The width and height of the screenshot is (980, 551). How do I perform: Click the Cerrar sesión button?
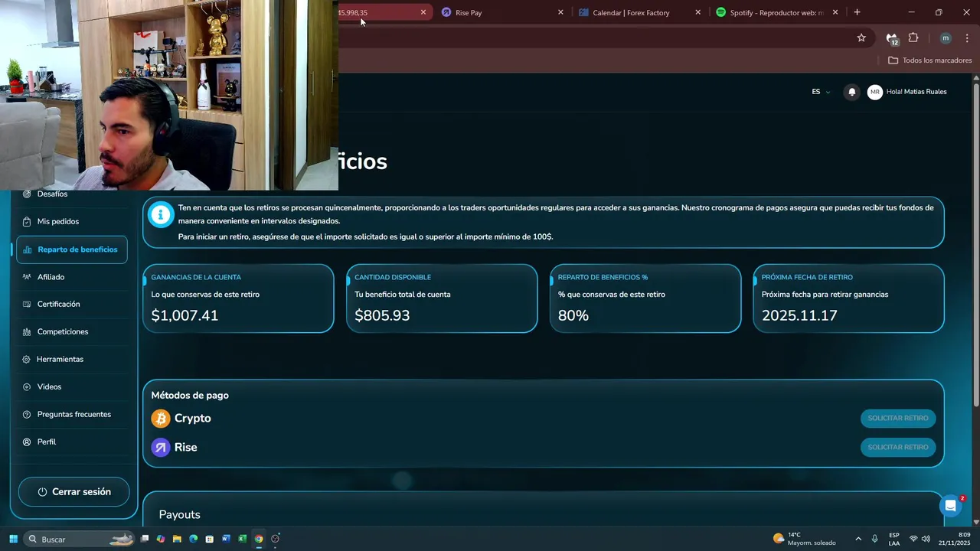(74, 492)
